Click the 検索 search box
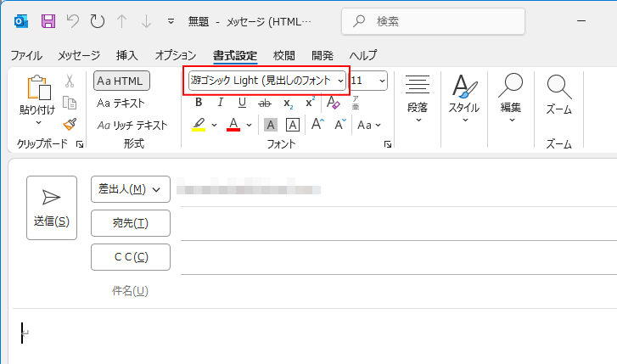 click(433, 21)
